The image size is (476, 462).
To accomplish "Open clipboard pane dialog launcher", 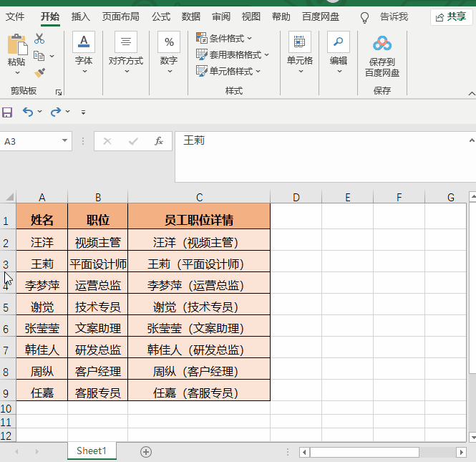I will coord(59,92).
